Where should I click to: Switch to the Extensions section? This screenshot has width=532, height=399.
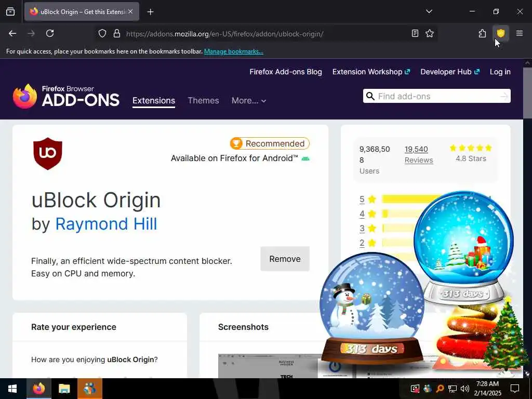click(154, 101)
